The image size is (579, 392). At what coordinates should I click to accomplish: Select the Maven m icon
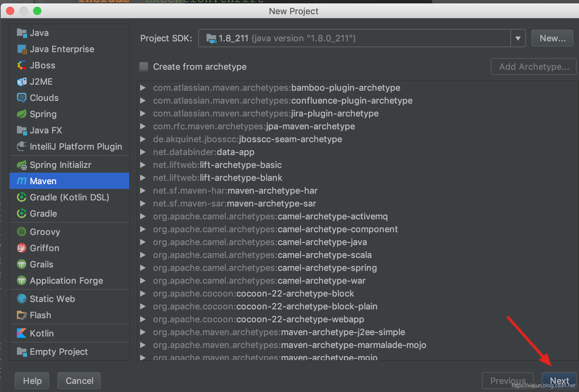[22, 181]
